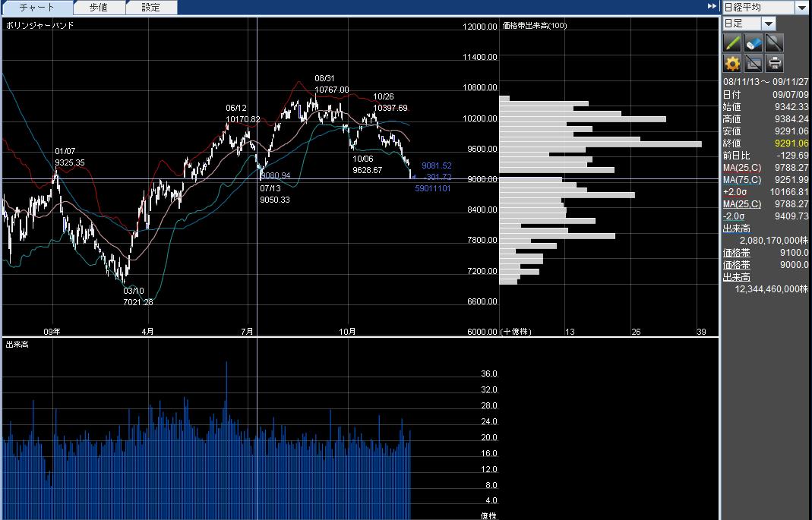The width and height of the screenshot is (812, 520).
Task: Click the ボリンジャーバンド chart title
Action: coord(39,25)
